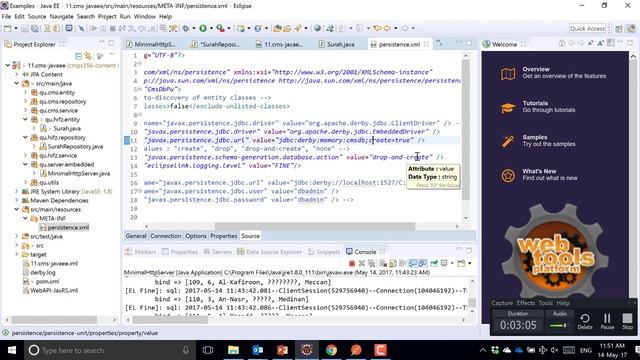Collapse the 11.cms-javaee project node
Viewport: 640px width, 360px height.
coord(8,65)
